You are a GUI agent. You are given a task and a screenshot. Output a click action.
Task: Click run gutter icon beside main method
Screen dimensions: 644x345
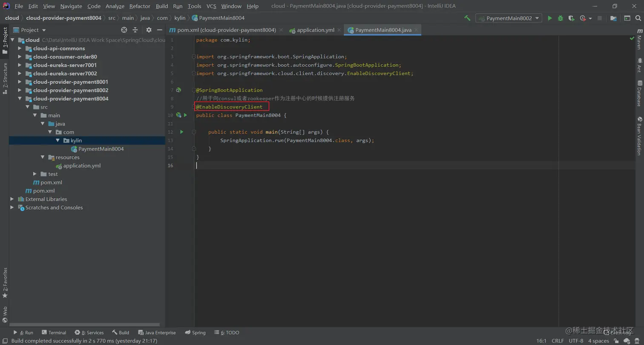coord(181,132)
